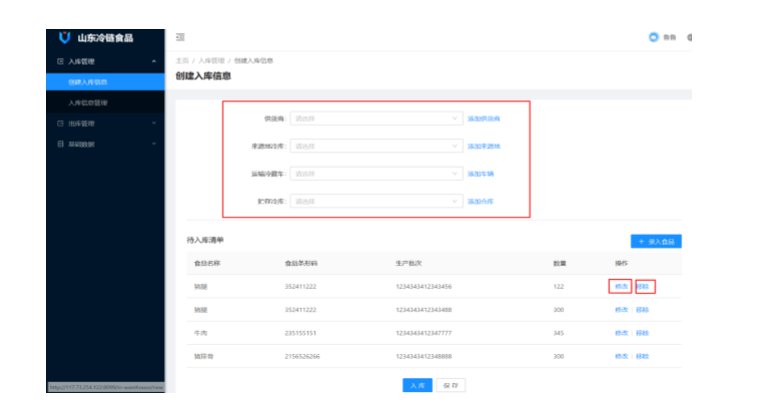Click the user avatar icon in header

pos(654,38)
